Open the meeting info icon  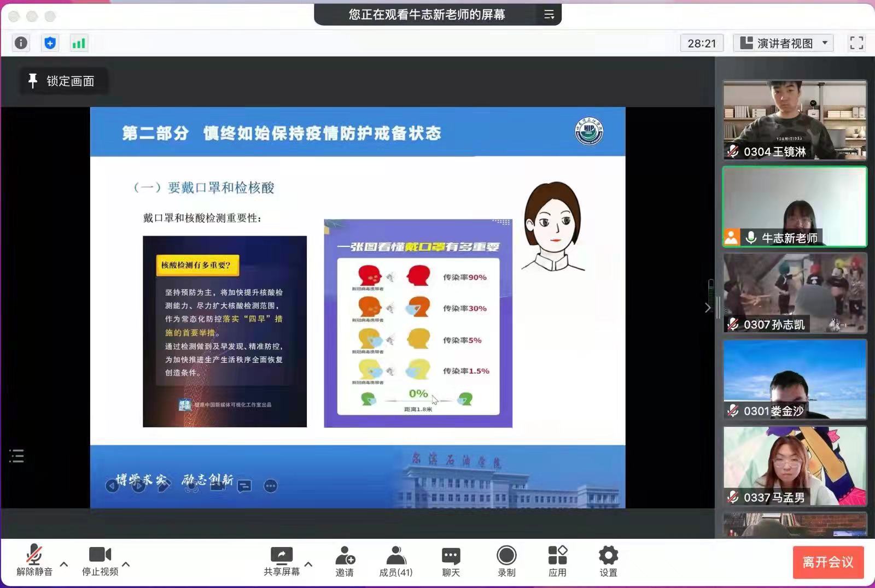coord(21,43)
